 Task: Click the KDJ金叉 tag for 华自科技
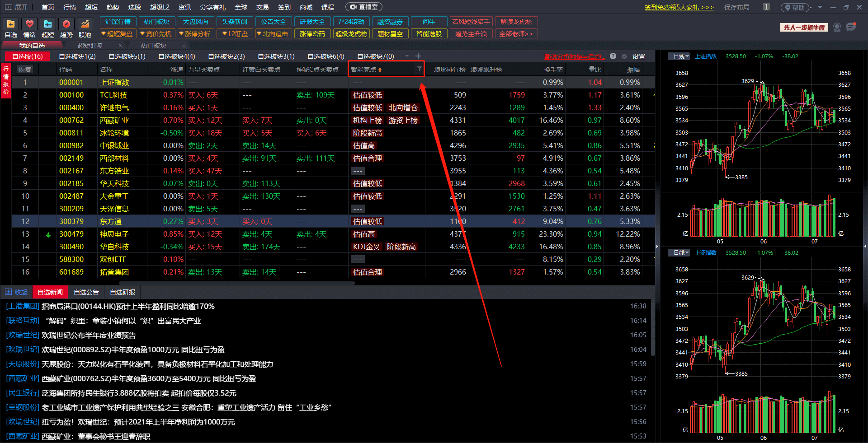point(367,247)
